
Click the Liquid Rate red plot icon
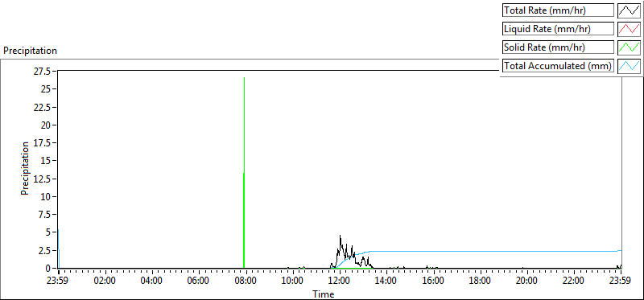pos(629,29)
